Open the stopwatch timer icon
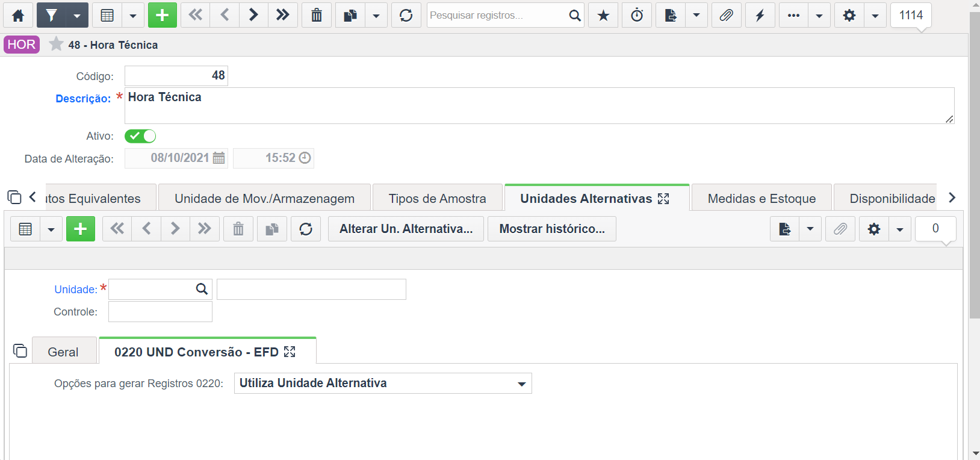The image size is (980, 460). [x=637, y=15]
